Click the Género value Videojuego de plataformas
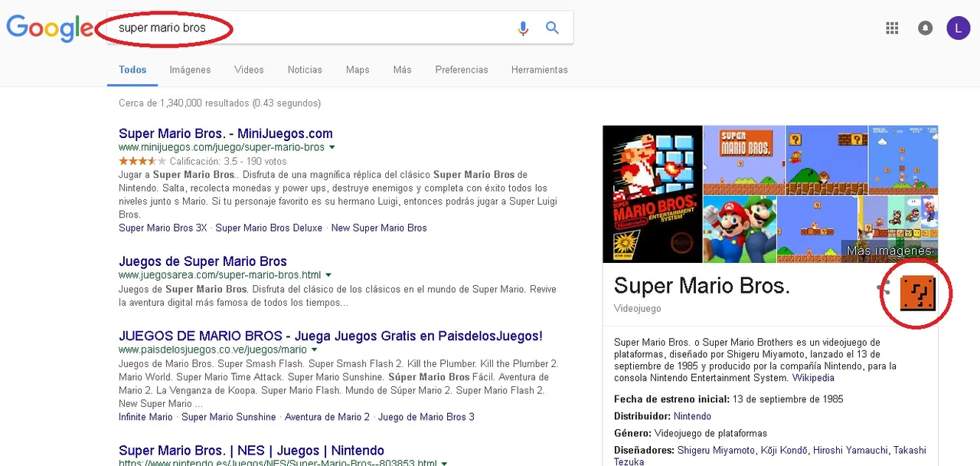The height and width of the screenshot is (466, 980). coord(710,433)
